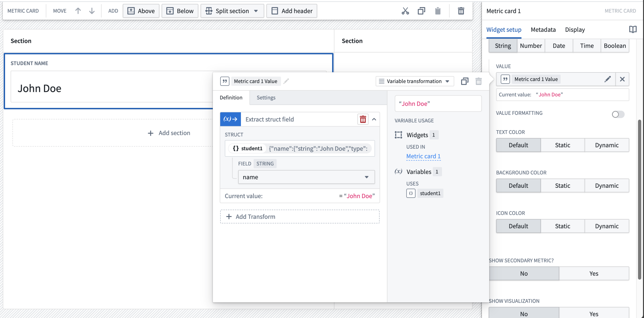Open the name field dropdown
This screenshot has width=644, height=318.
click(306, 177)
